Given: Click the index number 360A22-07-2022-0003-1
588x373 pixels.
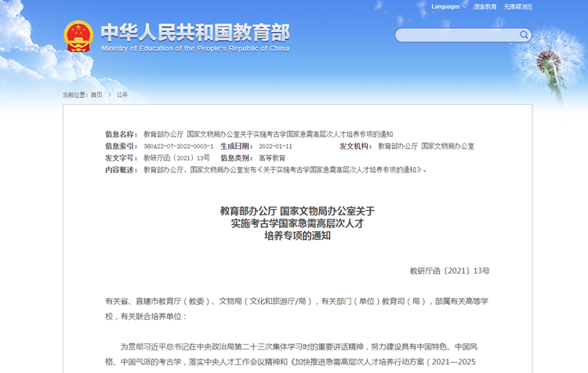Looking at the screenshot, I should pos(178,147).
